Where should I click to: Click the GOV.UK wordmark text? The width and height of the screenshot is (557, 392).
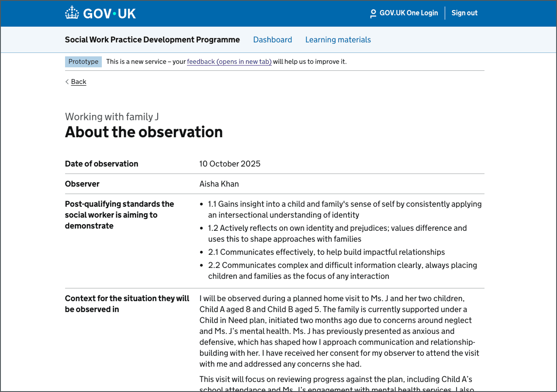pyautogui.click(x=108, y=13)
